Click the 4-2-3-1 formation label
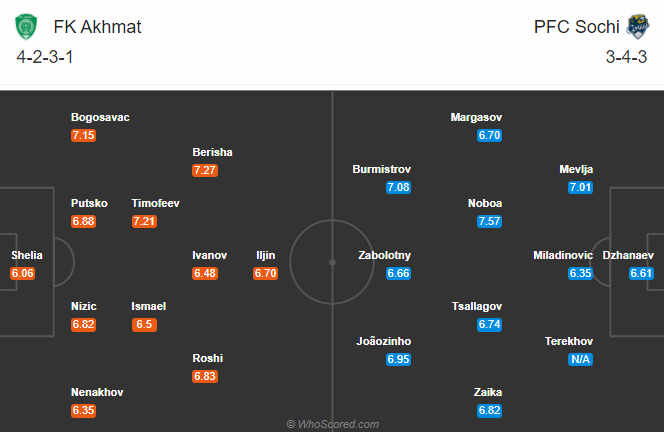Viewport: 664px width, 432px height. point(45,57)
